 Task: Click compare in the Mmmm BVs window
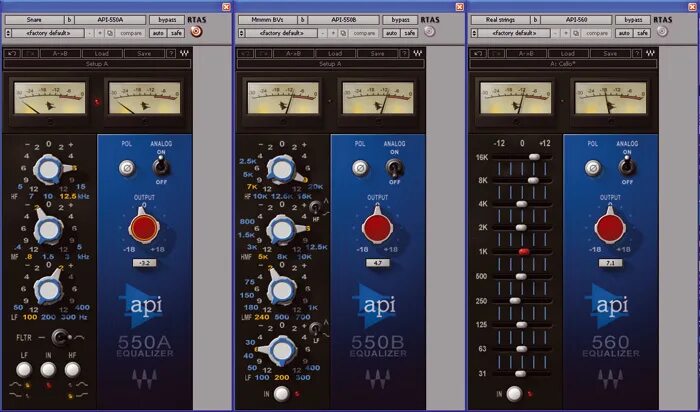pos(364,33)
